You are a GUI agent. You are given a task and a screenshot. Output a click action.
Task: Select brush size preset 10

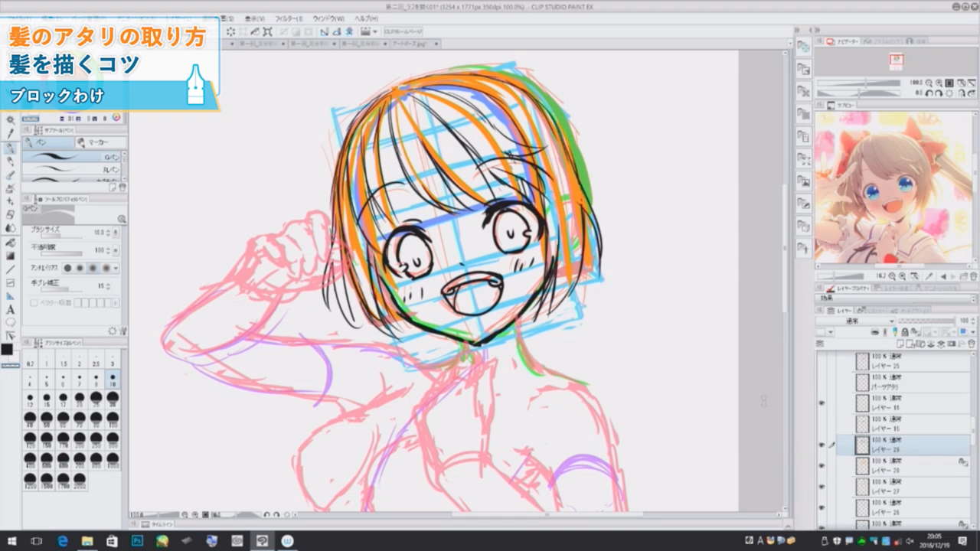coord(113,380)
